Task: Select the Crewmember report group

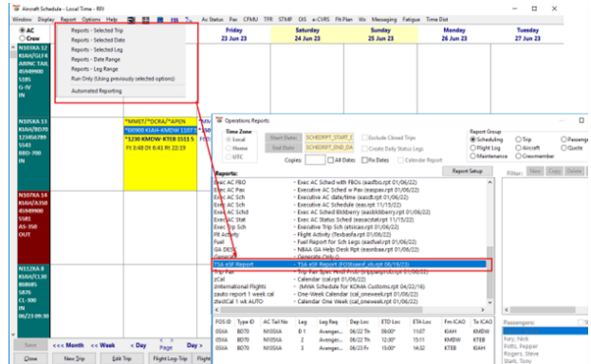Action: coord(518,156)
